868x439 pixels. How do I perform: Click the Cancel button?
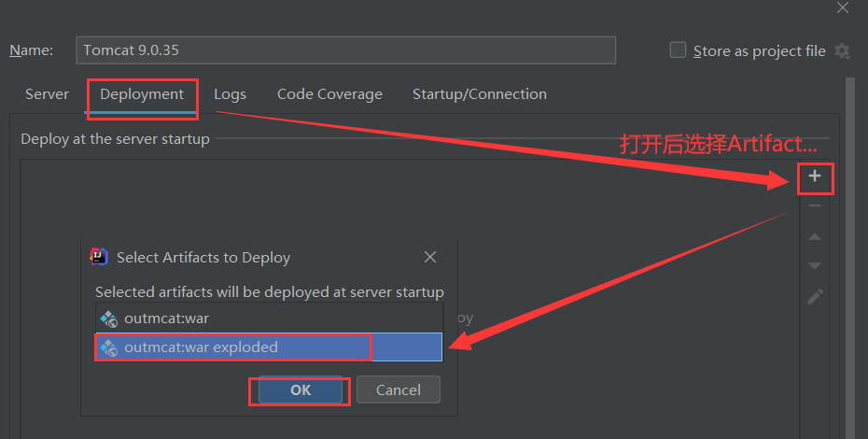[399, 390]
